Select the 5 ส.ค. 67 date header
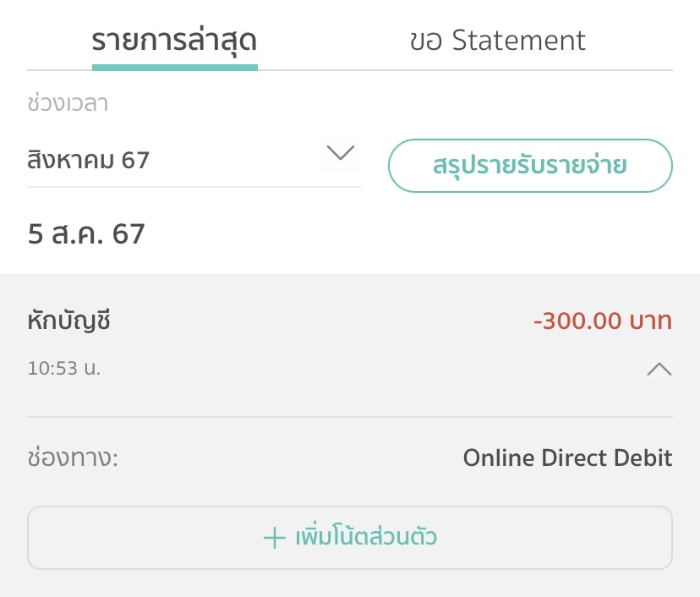The width and height of the screenshot is (700, 597). pos(86,233)
